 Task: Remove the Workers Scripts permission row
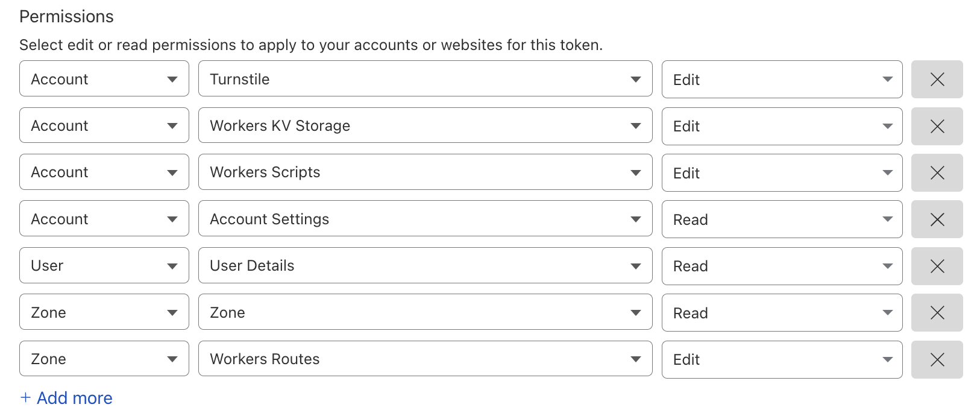[937, 173]
